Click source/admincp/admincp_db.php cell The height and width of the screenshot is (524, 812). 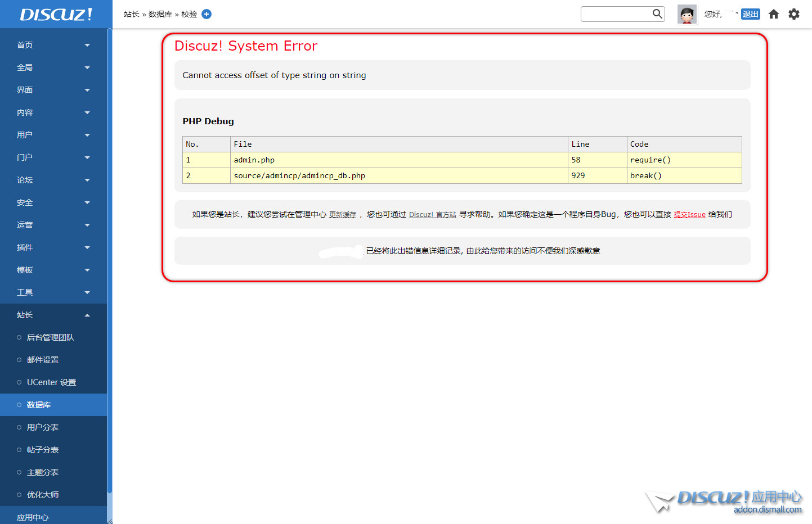click(399, 176)
